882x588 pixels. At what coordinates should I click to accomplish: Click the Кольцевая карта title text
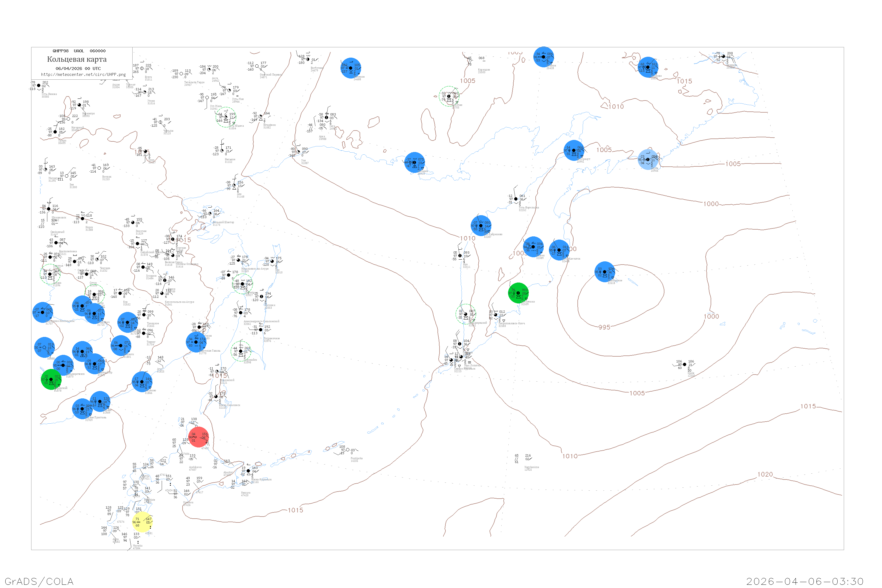pos(77,59)
